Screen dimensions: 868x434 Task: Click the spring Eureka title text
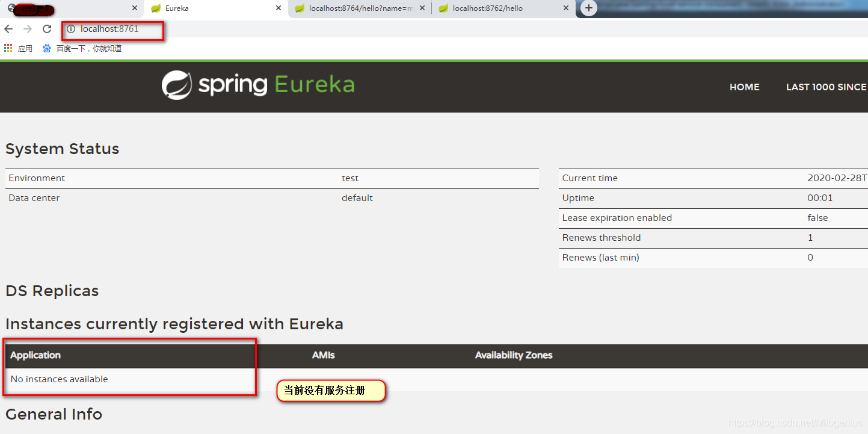(x=276, y=85)
